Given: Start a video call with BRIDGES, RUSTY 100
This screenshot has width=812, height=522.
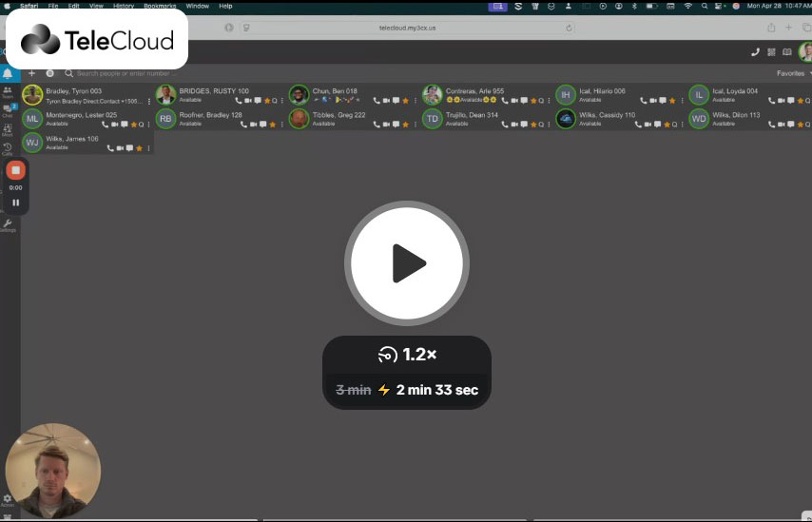Looking at the screenshot, I should click(x=248, y=101).
